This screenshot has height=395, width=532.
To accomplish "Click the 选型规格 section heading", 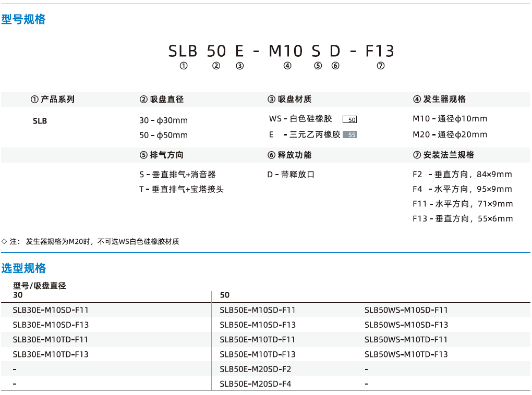I will (x=23, y=268).
